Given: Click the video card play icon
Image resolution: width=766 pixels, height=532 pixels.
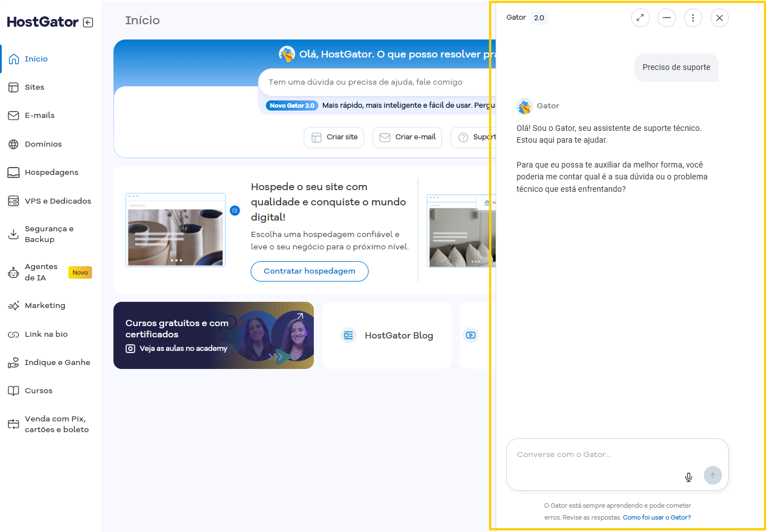Looking at the screenshot, I should tap(471, 335).
